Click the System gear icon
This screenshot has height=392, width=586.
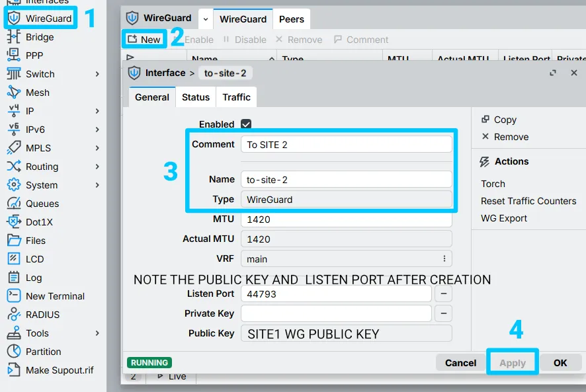point(13,185)
